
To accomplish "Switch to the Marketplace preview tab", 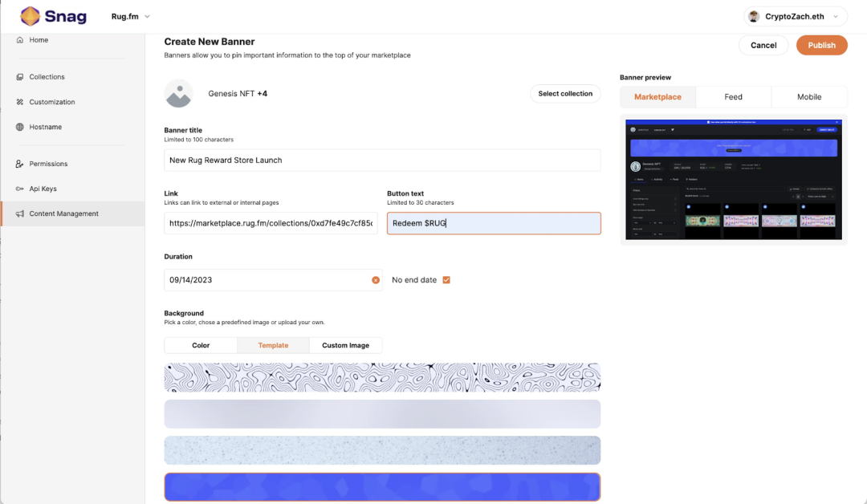I will tap(657, 97).
